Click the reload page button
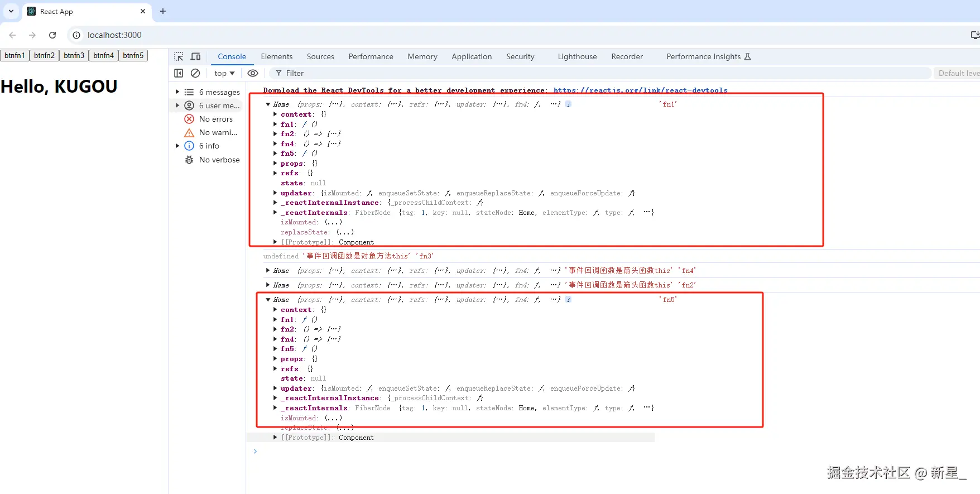 click(52, 35)
